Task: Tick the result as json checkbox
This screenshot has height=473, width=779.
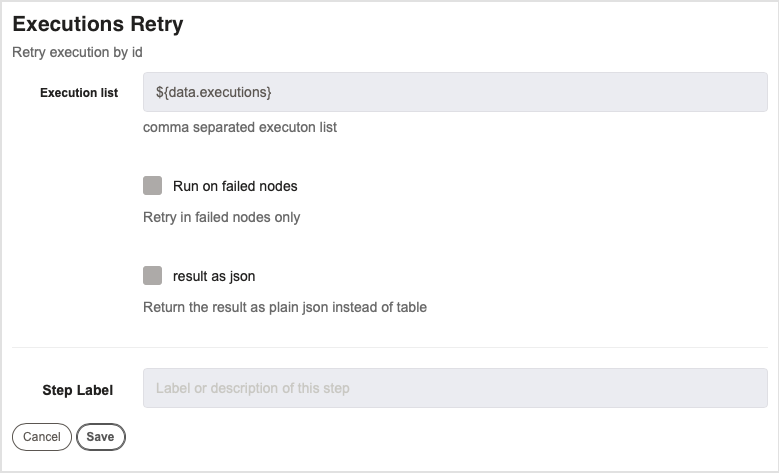Action: click(153, 275)
